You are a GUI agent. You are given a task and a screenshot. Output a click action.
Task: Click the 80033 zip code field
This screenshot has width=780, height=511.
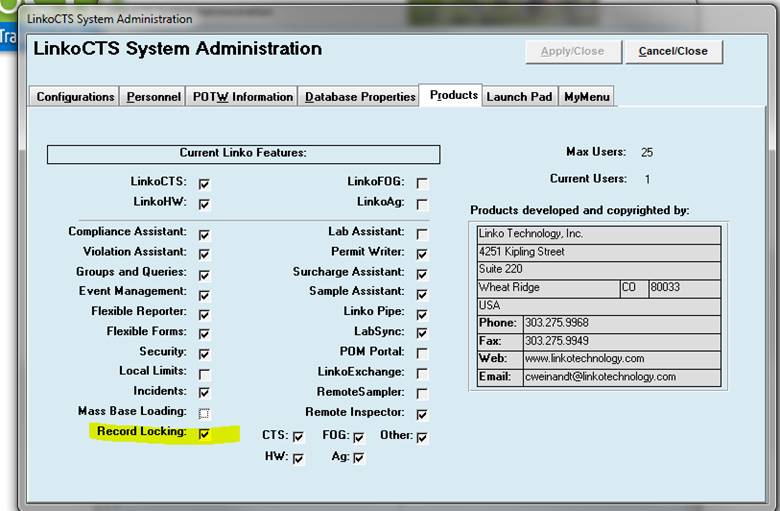(x=684, y=288)
